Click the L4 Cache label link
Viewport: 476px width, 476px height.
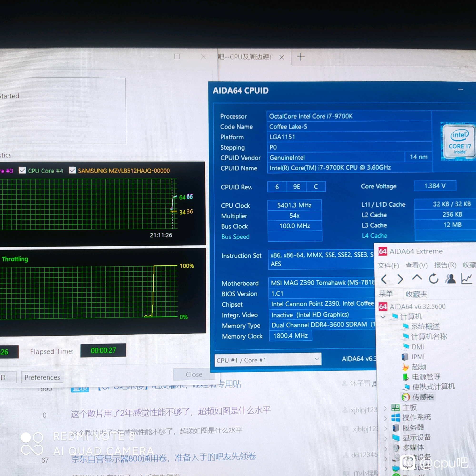374,236
